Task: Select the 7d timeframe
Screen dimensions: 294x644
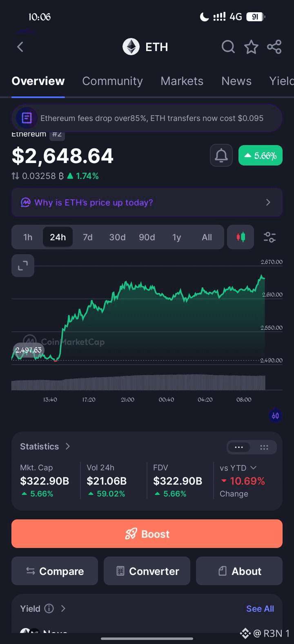Action: coord(87,237)
